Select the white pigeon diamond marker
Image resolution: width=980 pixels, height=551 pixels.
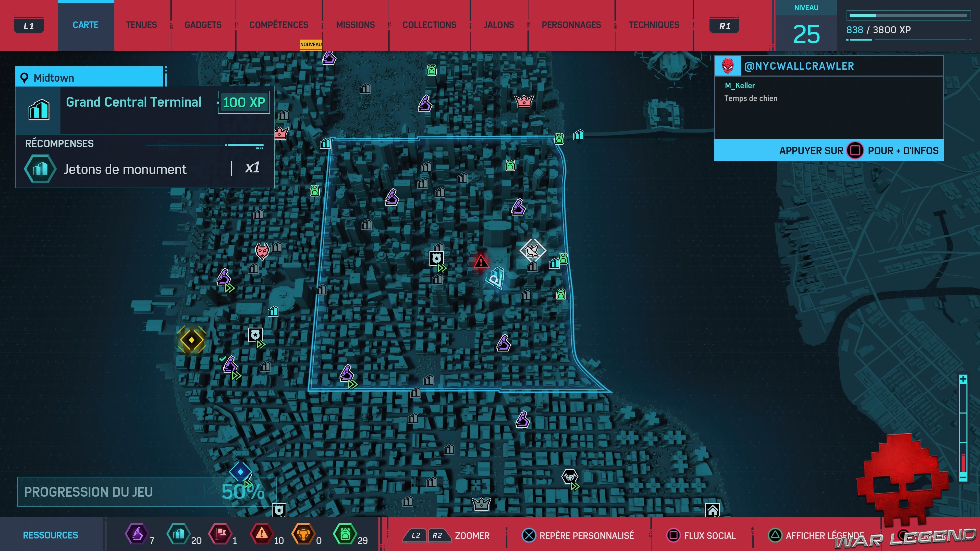[x=533, y=250]
